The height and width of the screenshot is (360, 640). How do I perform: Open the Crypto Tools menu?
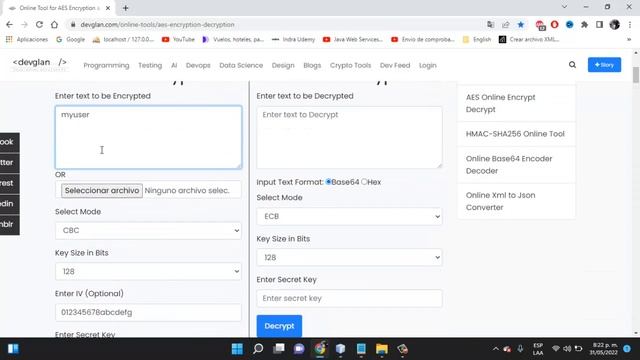click(x=350, y=65)
